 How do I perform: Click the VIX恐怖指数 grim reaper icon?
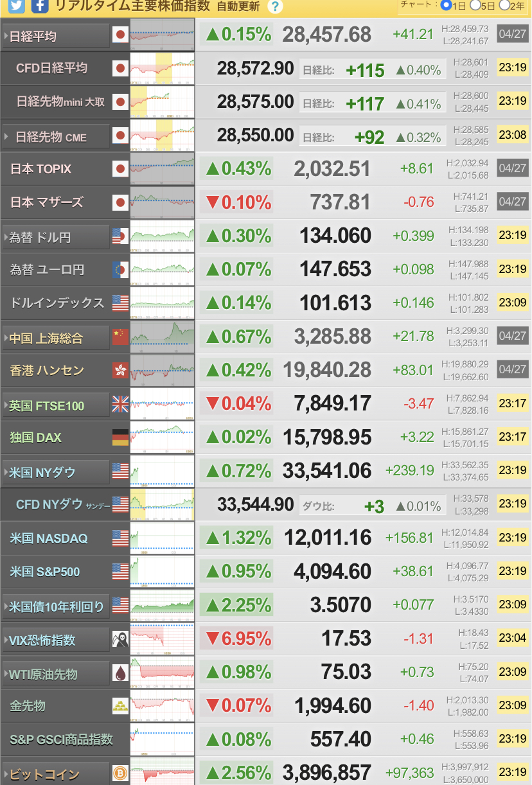click(120, 640)
